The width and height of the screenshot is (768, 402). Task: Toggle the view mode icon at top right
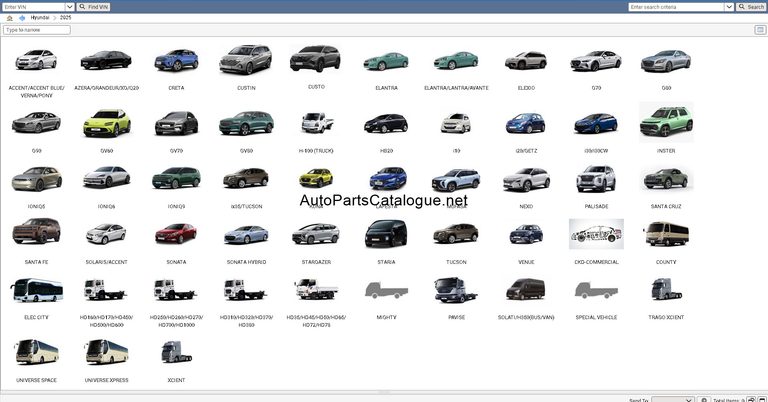[x=760, y=30]
